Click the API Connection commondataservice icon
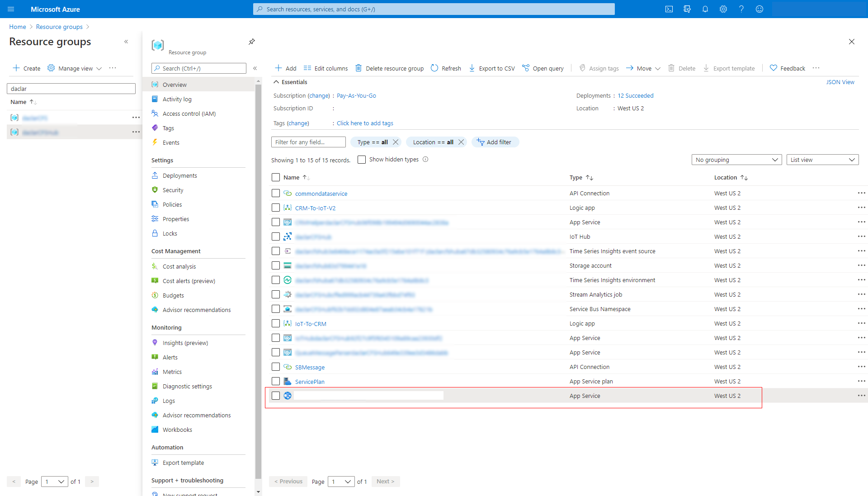The width and height of the screenshot is (868, 496). (288, 193)
